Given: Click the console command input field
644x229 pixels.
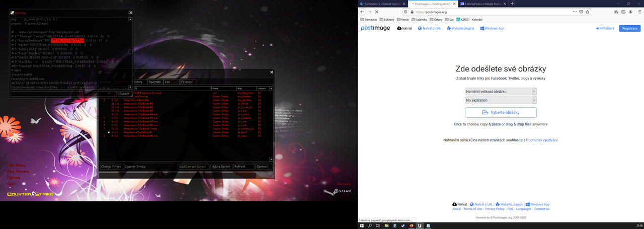Looking at the screenshot, I should (63, 94).
